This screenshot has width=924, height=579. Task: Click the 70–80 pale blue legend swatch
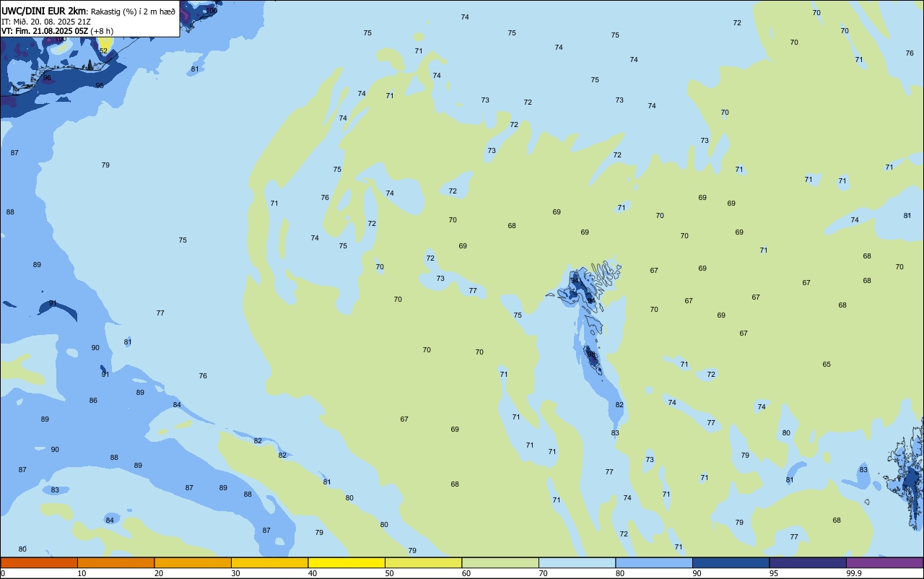point(577,562)
